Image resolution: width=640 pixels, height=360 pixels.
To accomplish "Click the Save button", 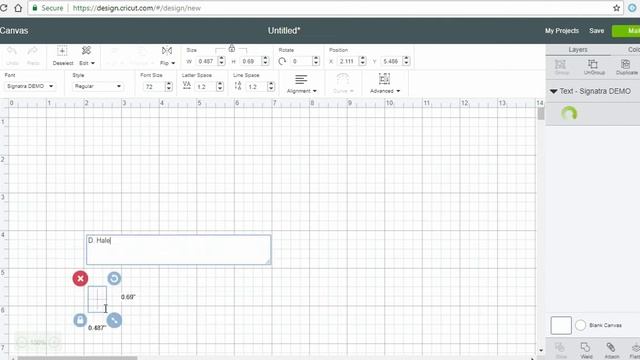I will (x=596, y=31).
